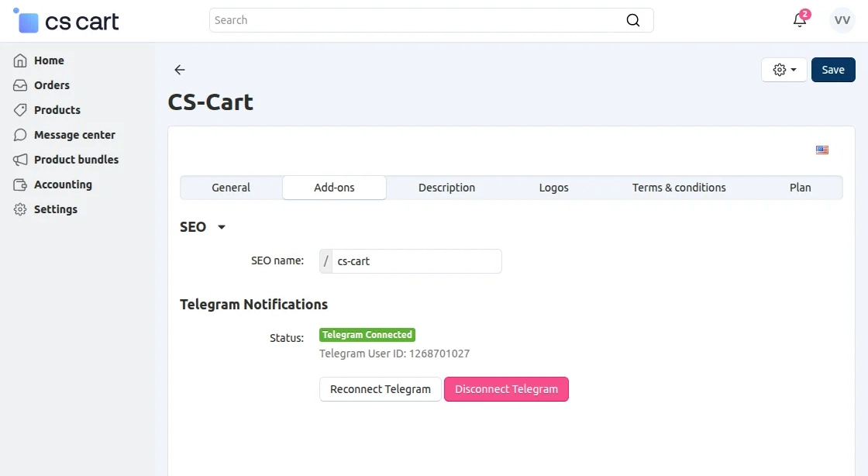Select the Add-ons tab
868x476 pixels.
pos(334,188)
